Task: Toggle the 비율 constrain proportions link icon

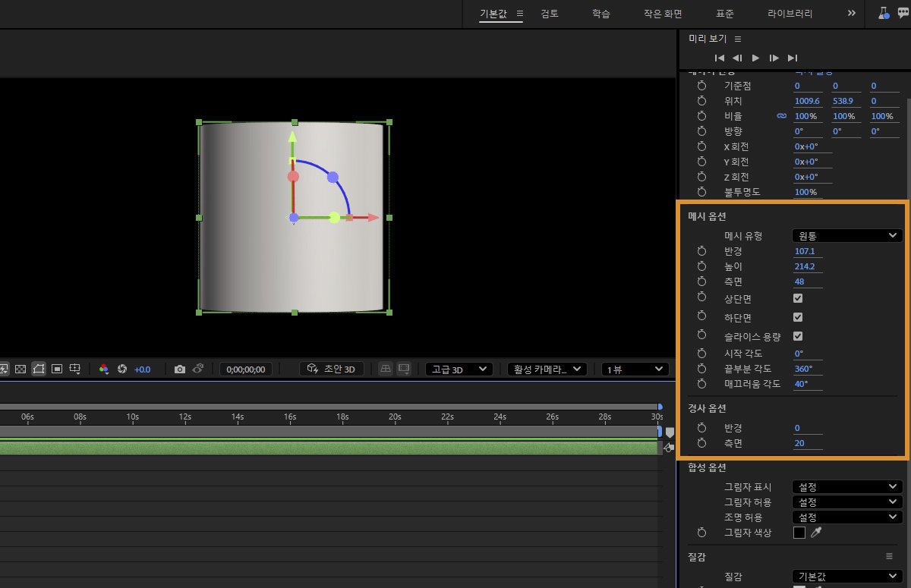Action: pyautogui.click(x=781, y=116)
